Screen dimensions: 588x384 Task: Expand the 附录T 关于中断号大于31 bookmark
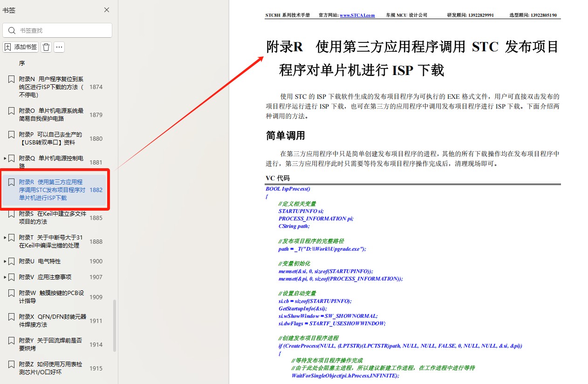pos(5,238)
